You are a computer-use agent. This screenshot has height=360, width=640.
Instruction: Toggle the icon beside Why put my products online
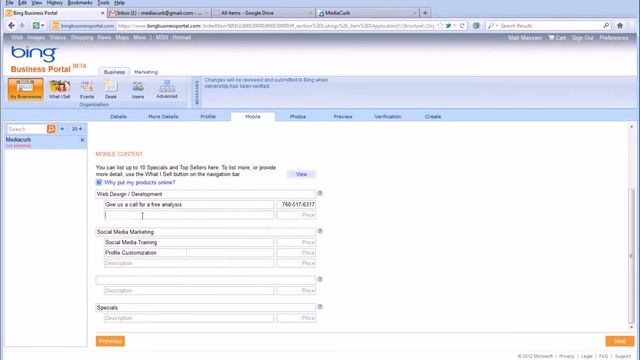click(x=99, y=182)
